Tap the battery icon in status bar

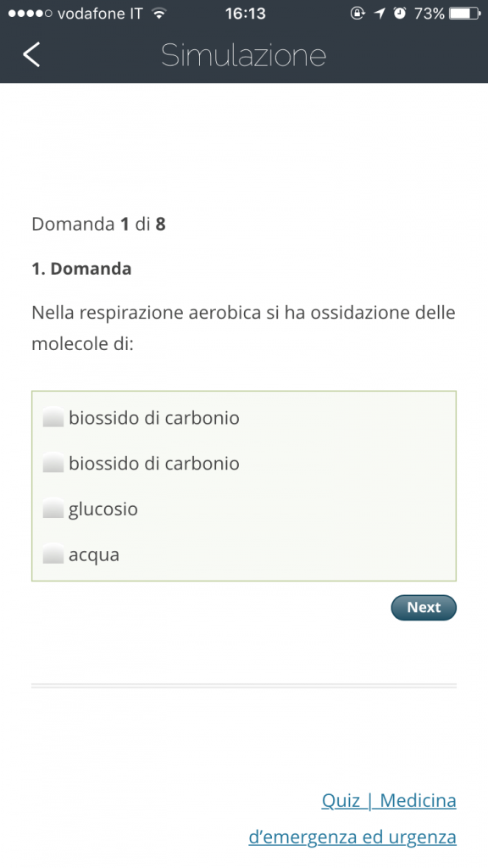pos(465,14)
